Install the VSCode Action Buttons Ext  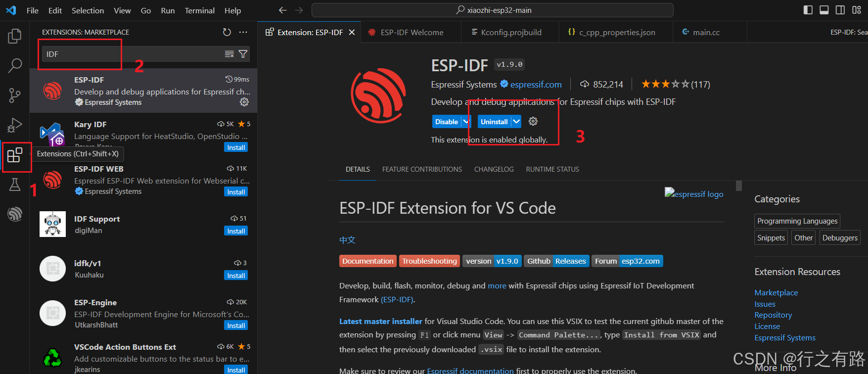point(236,370)
